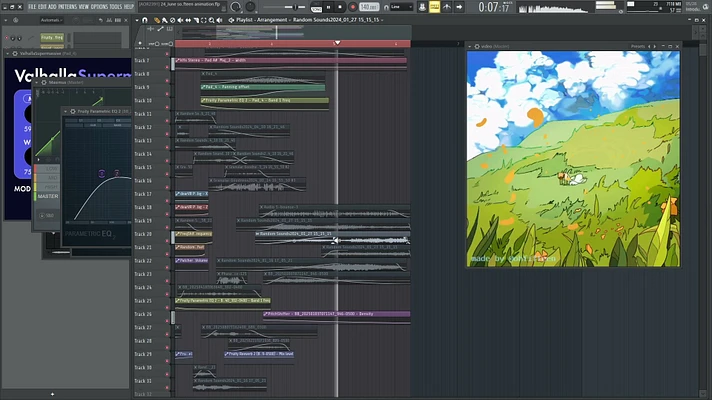Select the playlist Mute tool

(x=180, y=20)
